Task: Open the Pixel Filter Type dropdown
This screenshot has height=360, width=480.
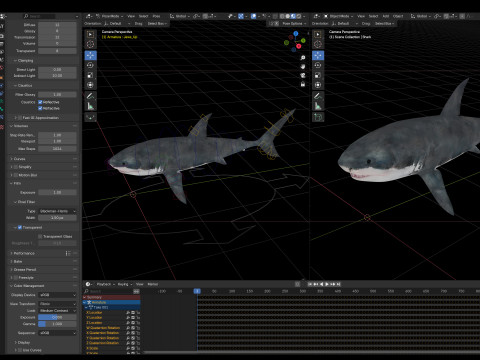Action: (x=57, y=211)
